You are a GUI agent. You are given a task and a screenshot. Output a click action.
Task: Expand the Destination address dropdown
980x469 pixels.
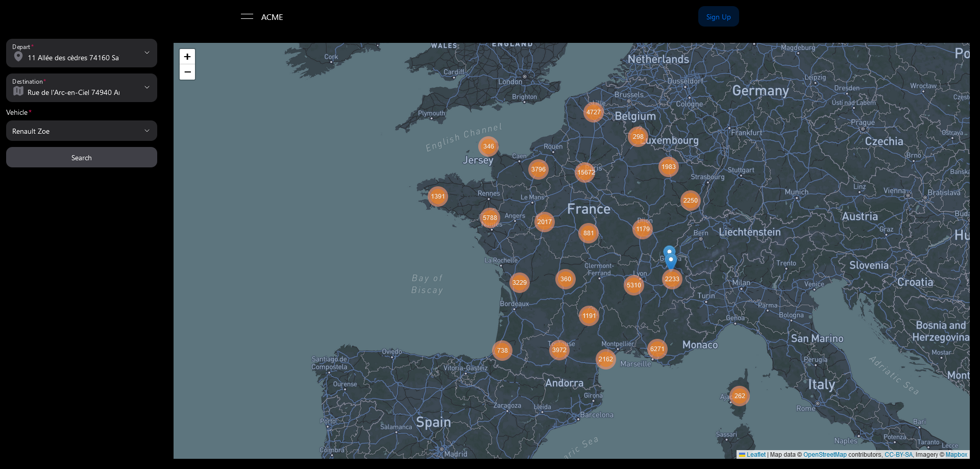(x=147, y=87)
